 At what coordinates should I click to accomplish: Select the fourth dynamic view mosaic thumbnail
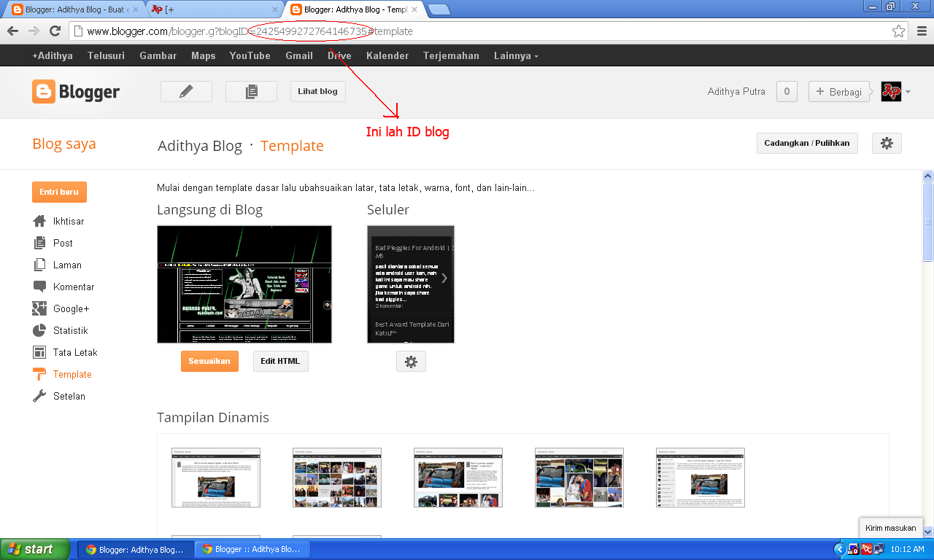(x=579, y=478)
